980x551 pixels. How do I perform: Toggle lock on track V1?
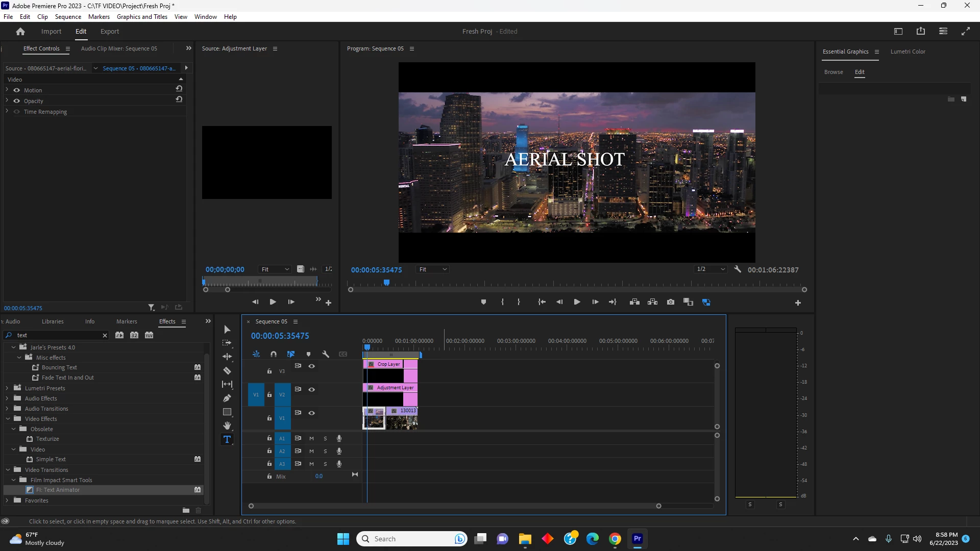269,418
